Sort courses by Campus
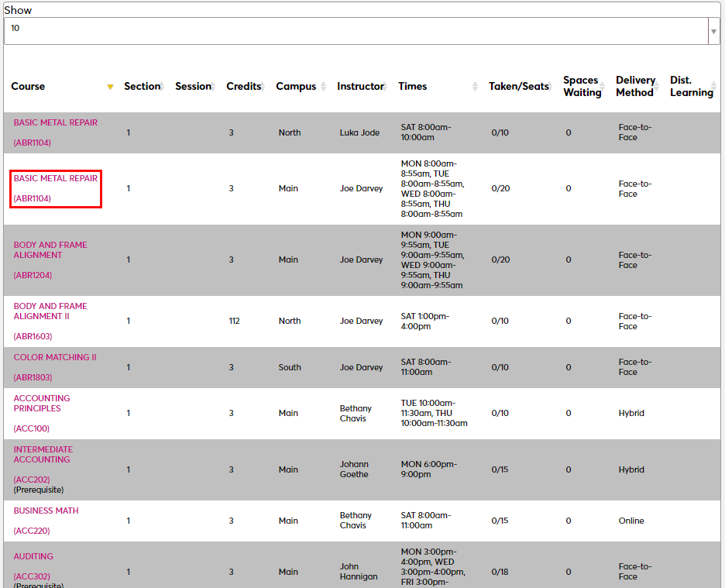The width and height of the screenshot is (725, 588). coord(323,87)
